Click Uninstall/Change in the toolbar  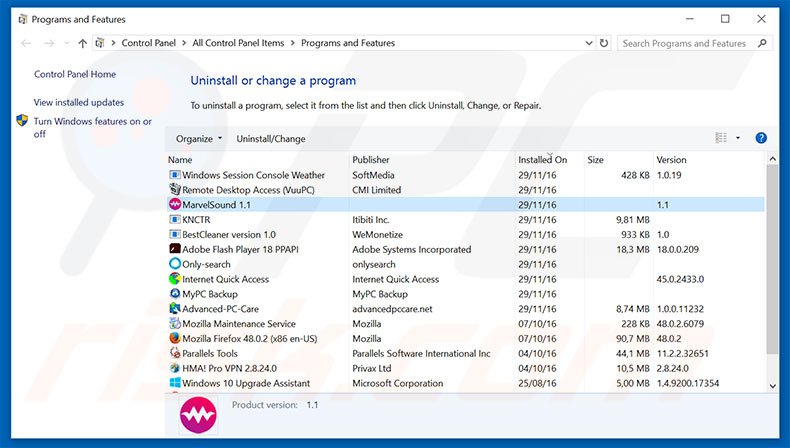271,139
